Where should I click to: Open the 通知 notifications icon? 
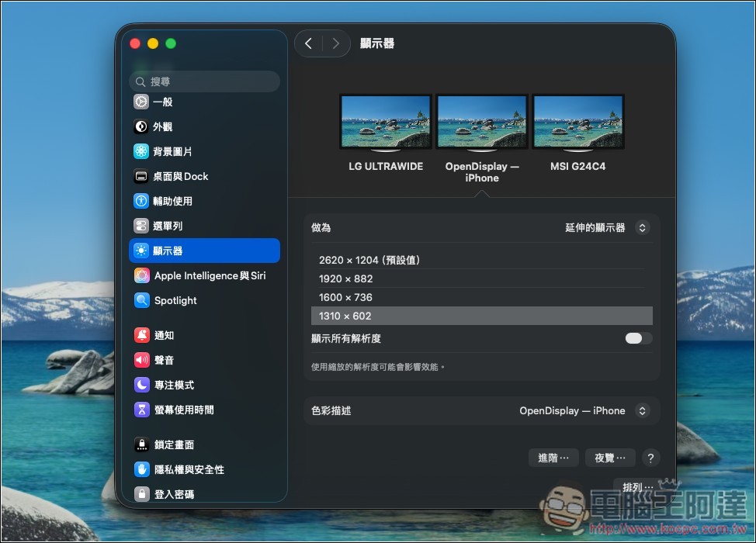click(142, 335)
